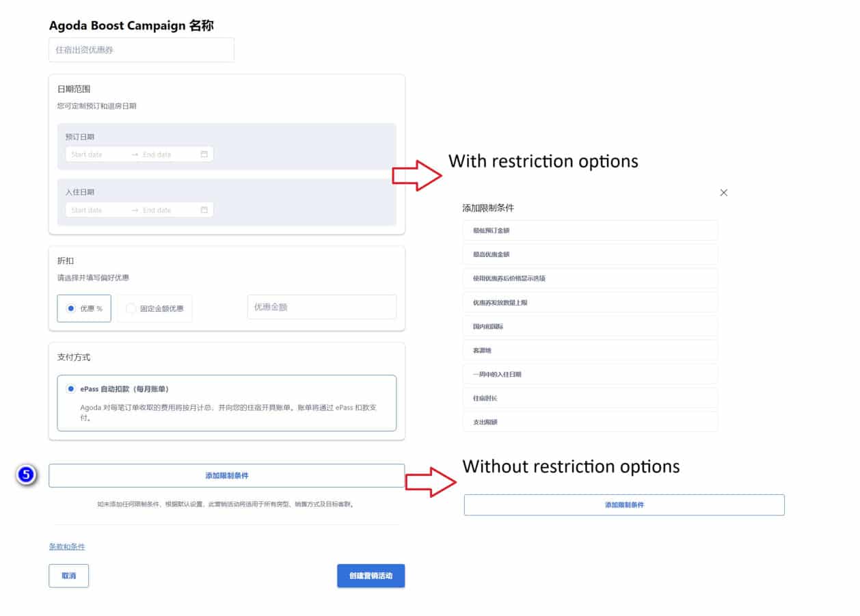Click 添加限制条件 button beside step 5
The height and width of the screenshot is (616, 860).
(227, 476)
